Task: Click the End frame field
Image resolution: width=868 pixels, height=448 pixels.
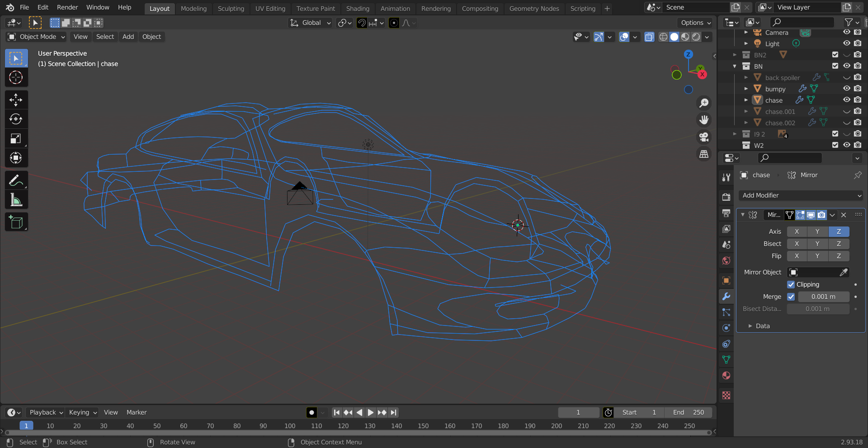Action: pyautogui.click(x=689, y=412)
